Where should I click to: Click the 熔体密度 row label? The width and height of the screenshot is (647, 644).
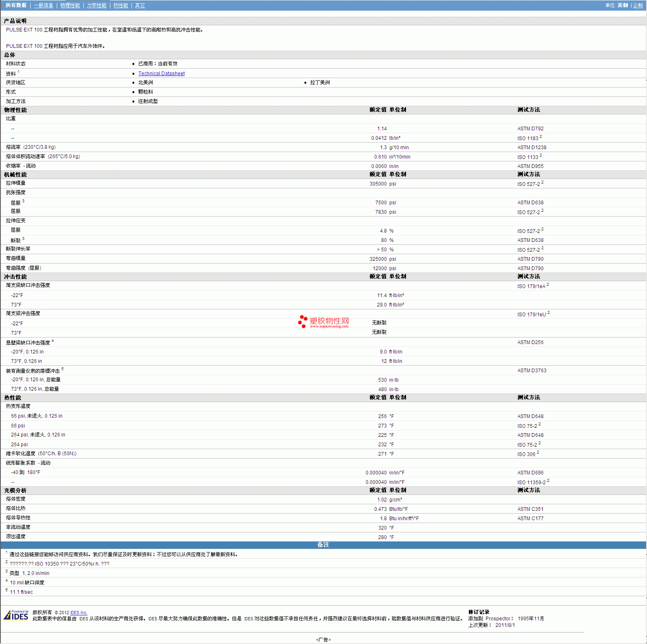click(16, 499)
